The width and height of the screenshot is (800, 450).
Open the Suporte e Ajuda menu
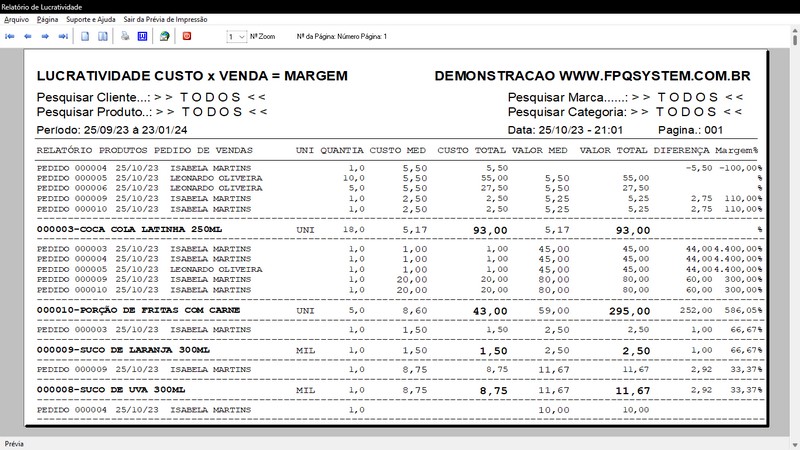[x=91, y=19]
